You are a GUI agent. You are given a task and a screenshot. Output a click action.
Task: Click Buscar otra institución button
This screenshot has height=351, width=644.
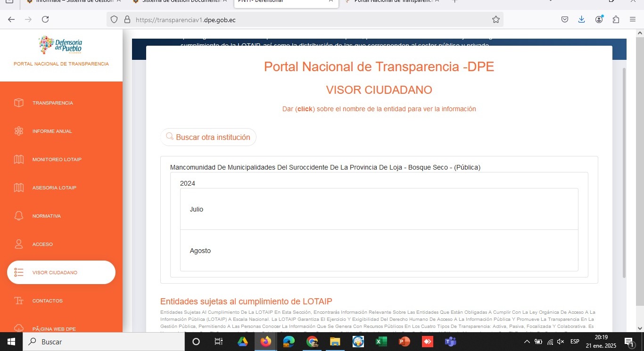click(x=208, y=137)
